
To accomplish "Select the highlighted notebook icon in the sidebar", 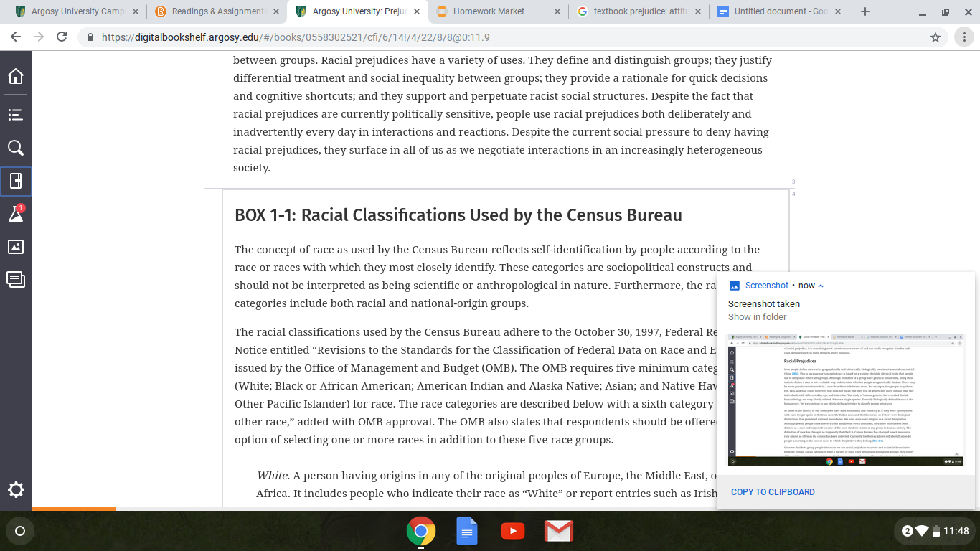I will [x=16, y=181].
